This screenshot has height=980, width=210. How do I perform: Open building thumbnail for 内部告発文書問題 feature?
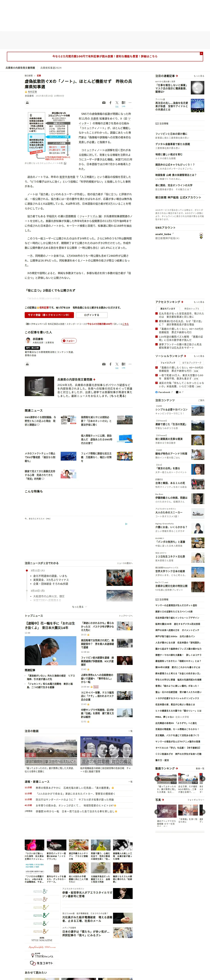(x=39, y=386)
